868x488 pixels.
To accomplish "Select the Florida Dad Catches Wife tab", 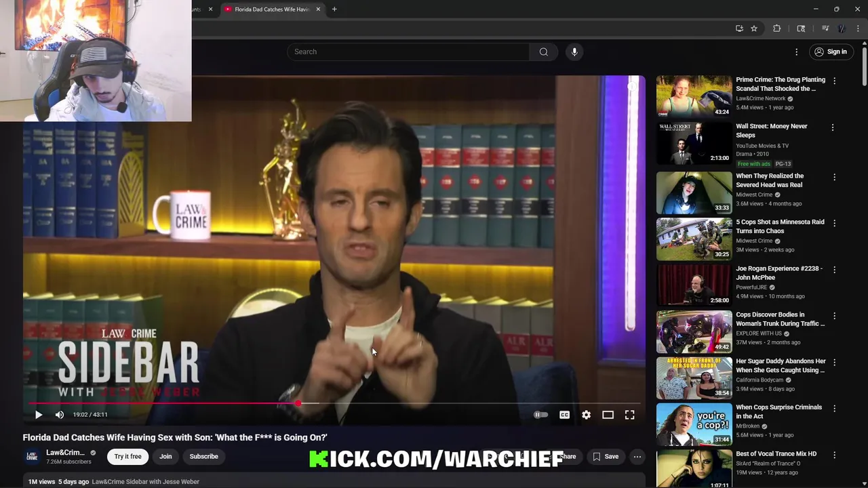I will tap(271, 9).
